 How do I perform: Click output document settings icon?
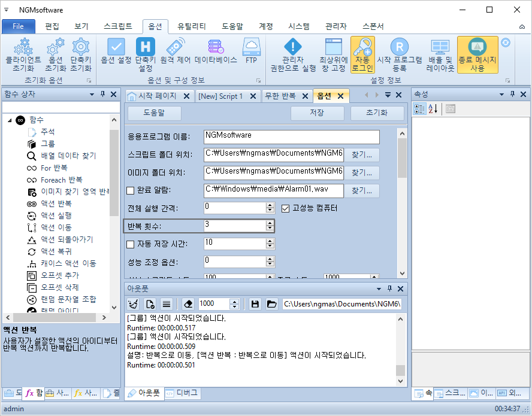pos(150,304)
